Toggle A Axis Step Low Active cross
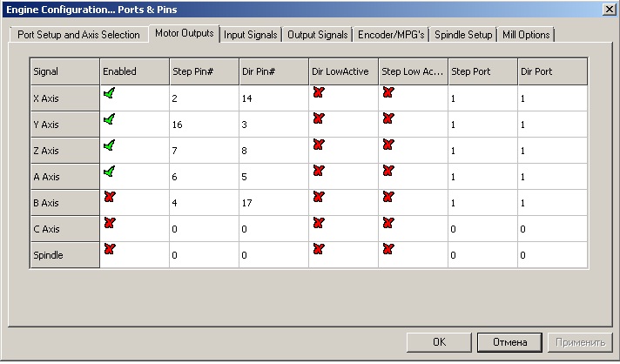The image size is (620, 364). [x=387, y=171]
